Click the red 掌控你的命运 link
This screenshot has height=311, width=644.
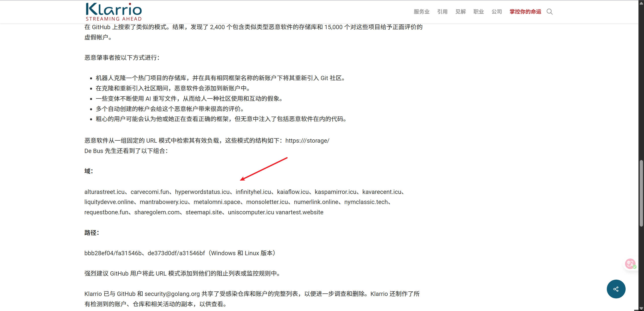(525, 12)
